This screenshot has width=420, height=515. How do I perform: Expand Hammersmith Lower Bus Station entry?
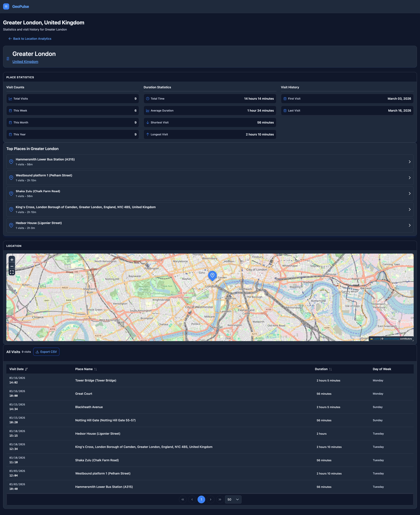210,162
